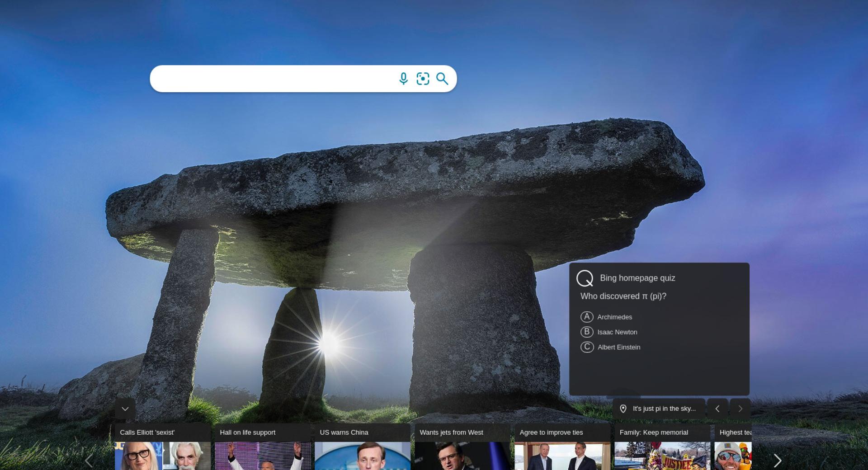The image size is (868, 470).
Task: Click location pin icon beside image caption
Action: click(x=623, y=409)
